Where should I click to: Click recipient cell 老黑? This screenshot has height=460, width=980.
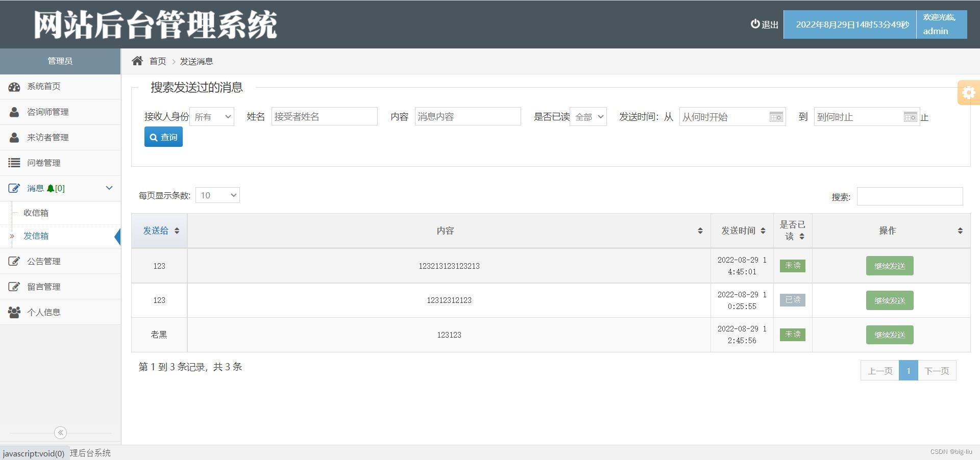click(159, 335)
